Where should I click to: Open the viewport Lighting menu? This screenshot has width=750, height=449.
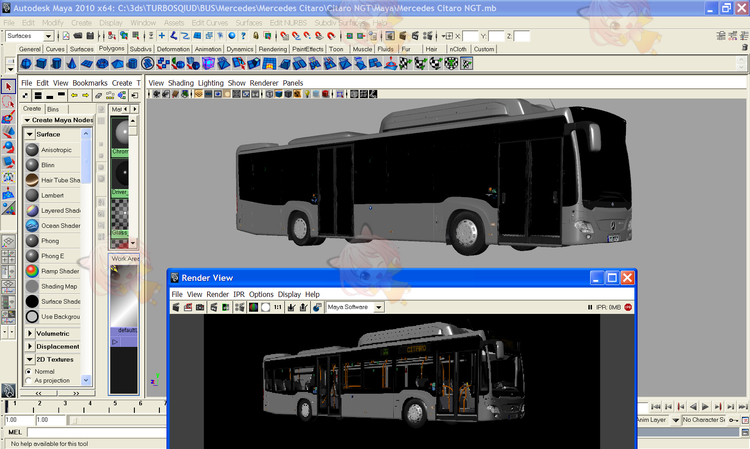click(210, 83)
